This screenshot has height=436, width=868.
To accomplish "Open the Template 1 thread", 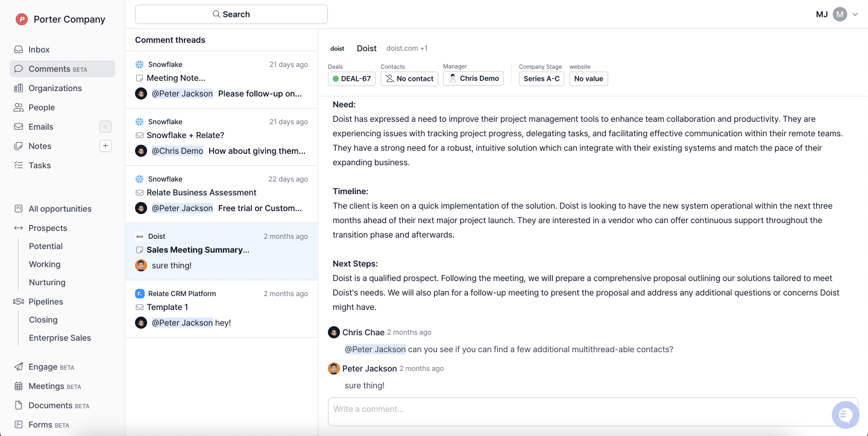I will (221, 309).
